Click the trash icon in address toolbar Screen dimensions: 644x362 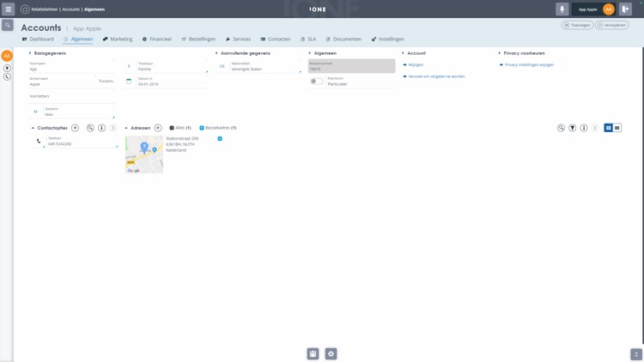596,128
